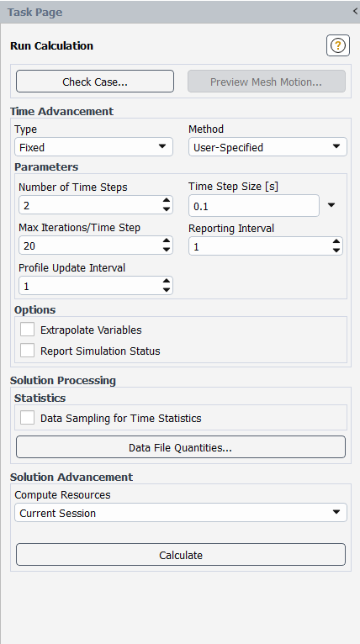Enable Data Sampling for Time Statistics
The image size is (360, 644).
(x=27, y=418)
